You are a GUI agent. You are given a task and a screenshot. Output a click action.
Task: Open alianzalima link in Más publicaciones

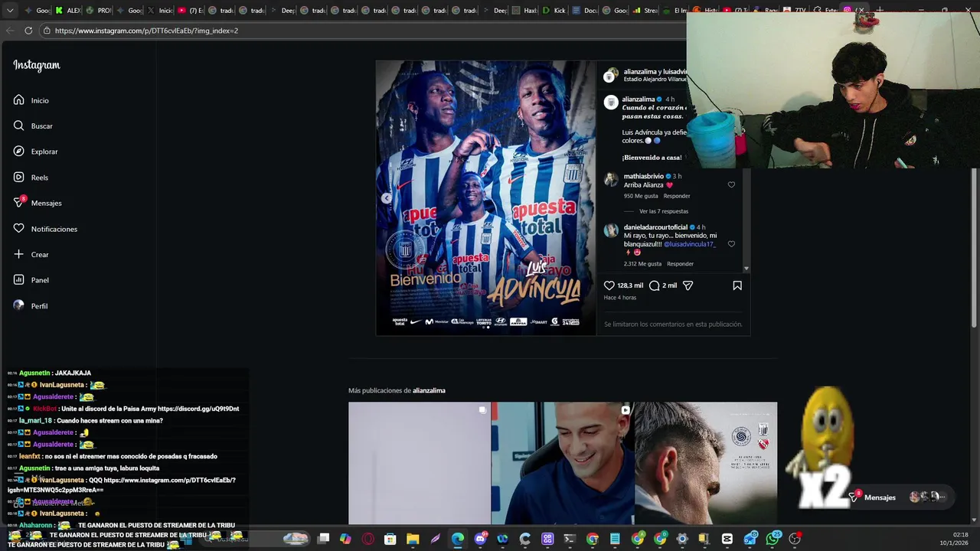[x=429, y=390]
